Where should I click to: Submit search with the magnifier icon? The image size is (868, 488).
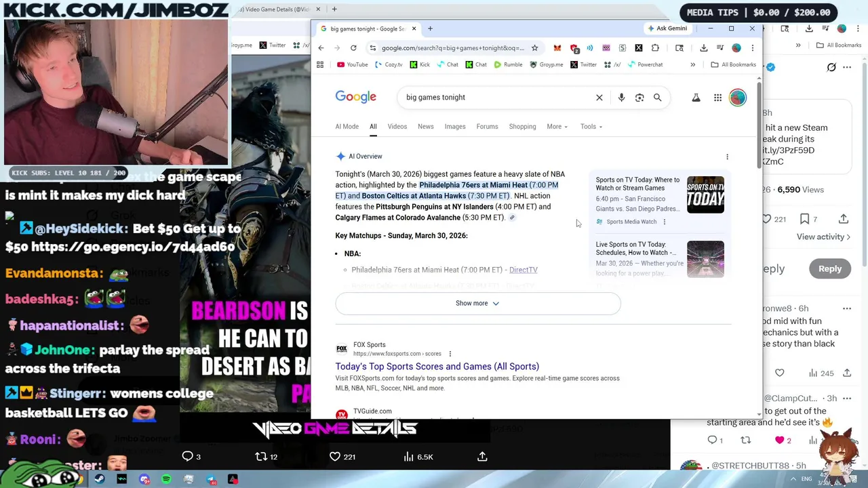(657, 98)
